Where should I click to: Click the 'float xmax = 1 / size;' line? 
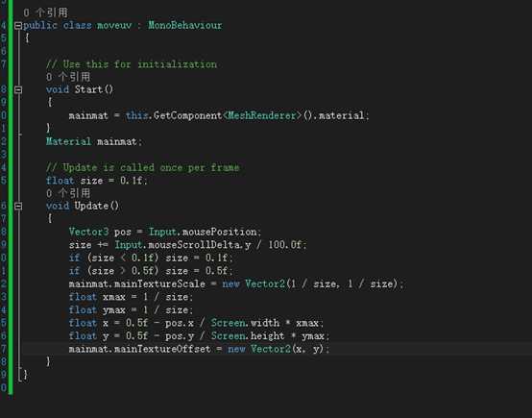[x=131, y=297]
